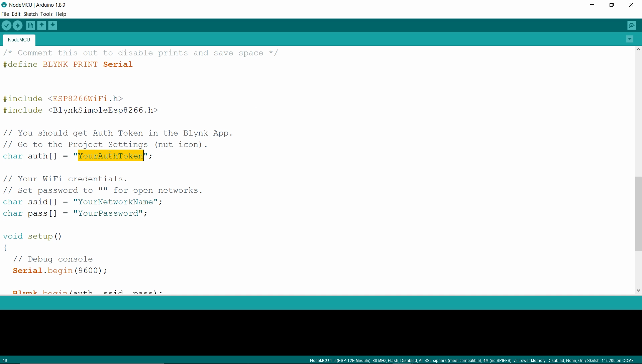
Task: Click the Upload arrow icon
Action: pos(18,26)
